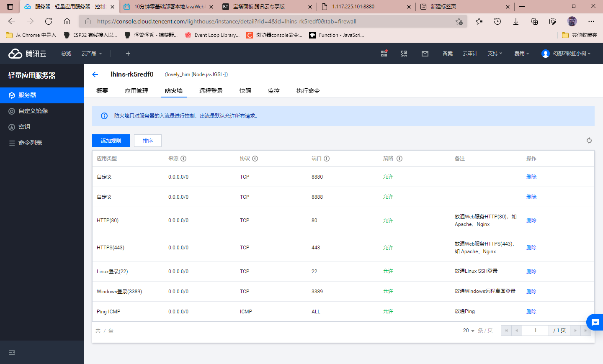Open tab actions menu icon at top-left

tap(10, 7)
